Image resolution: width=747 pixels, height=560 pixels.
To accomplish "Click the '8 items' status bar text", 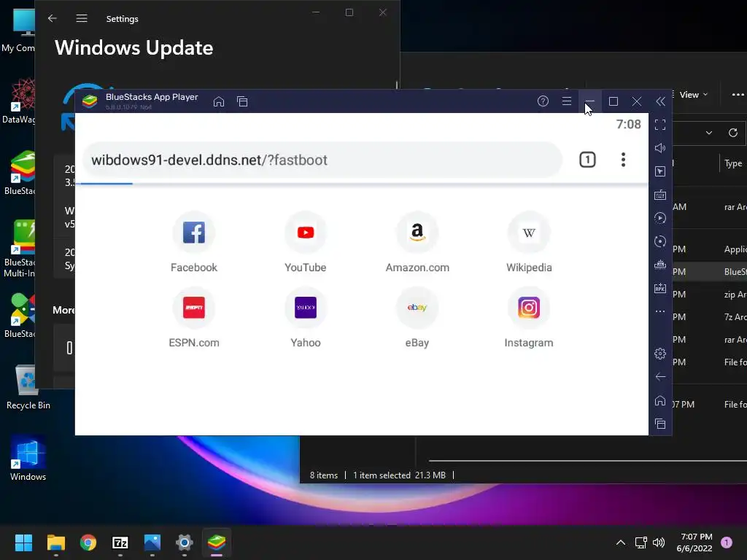I will (323, 475).
